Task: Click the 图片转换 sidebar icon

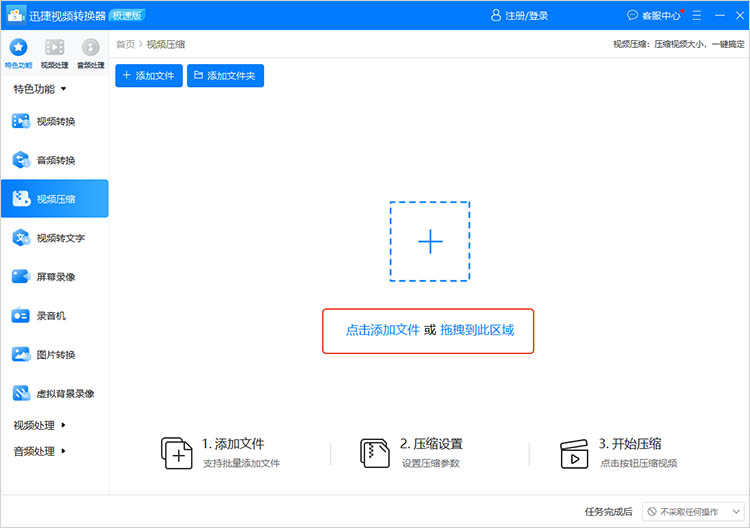Action: coord(21,354)
